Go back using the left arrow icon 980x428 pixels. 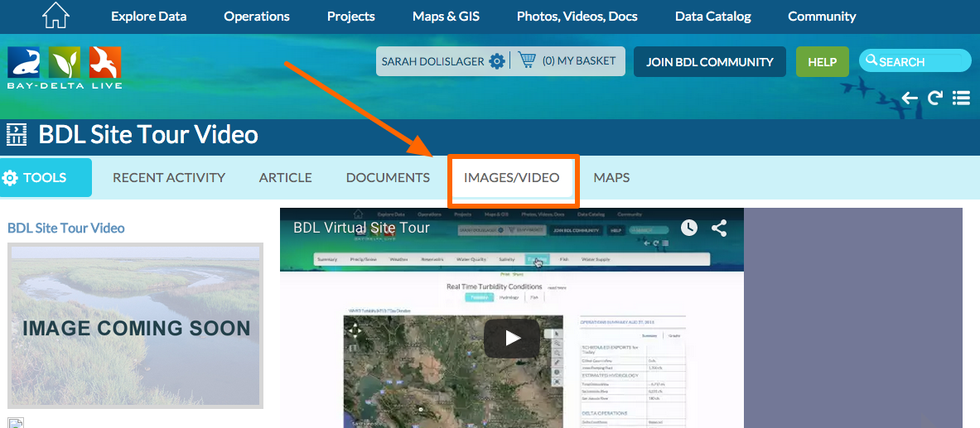[910, 98]
